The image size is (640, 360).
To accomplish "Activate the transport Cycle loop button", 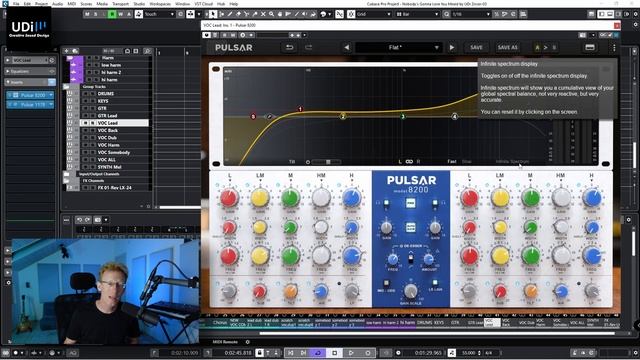I will (x=318, y=353).
